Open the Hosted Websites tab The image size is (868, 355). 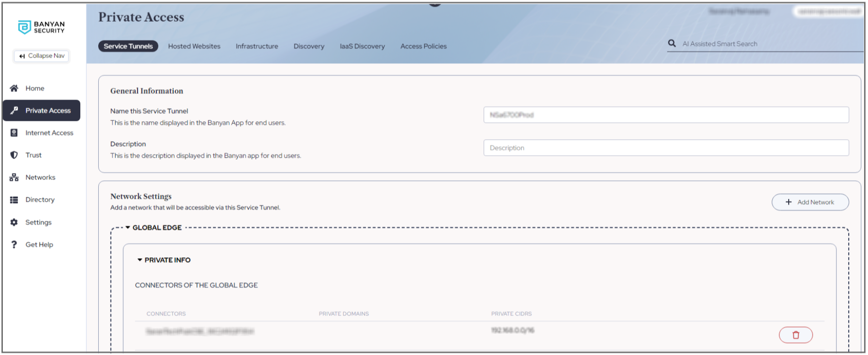click(194, 46)
